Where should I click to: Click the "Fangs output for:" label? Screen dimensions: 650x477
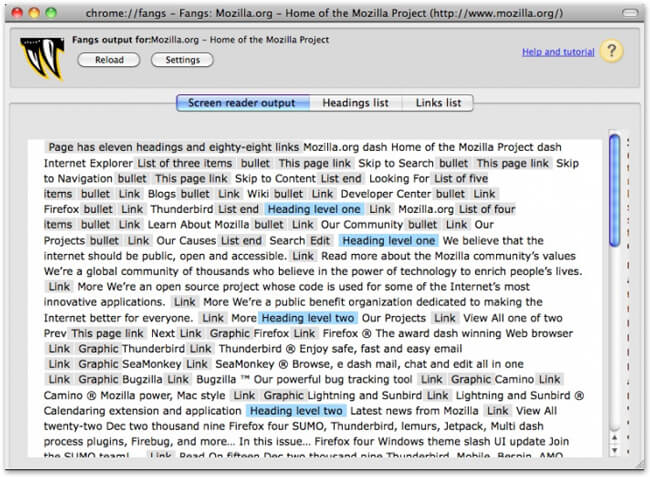111,40
